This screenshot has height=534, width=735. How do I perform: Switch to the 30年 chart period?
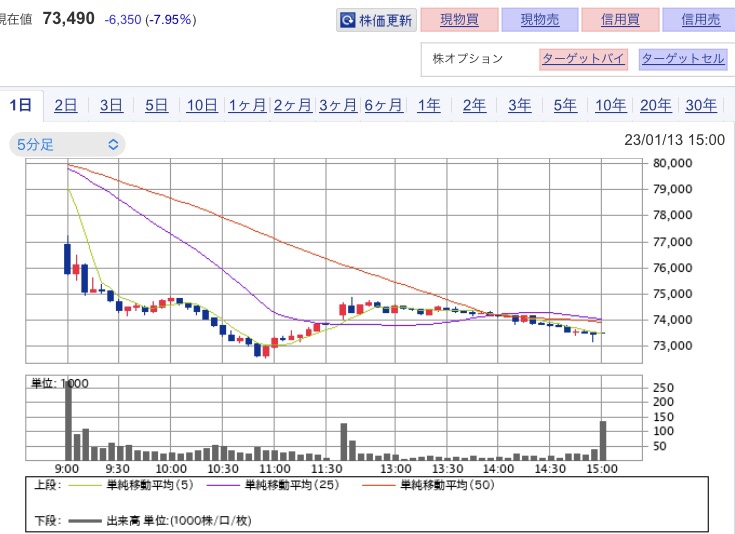coord(701,105)
